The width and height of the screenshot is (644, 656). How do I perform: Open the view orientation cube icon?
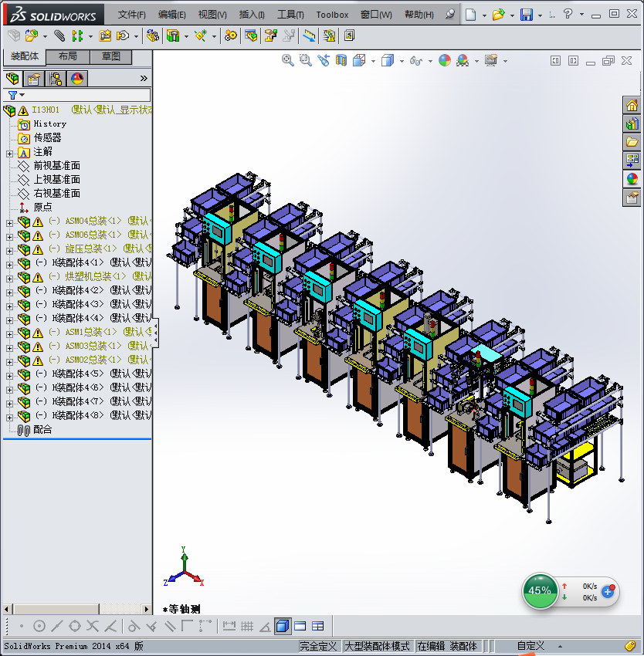[x=359, y=61]
